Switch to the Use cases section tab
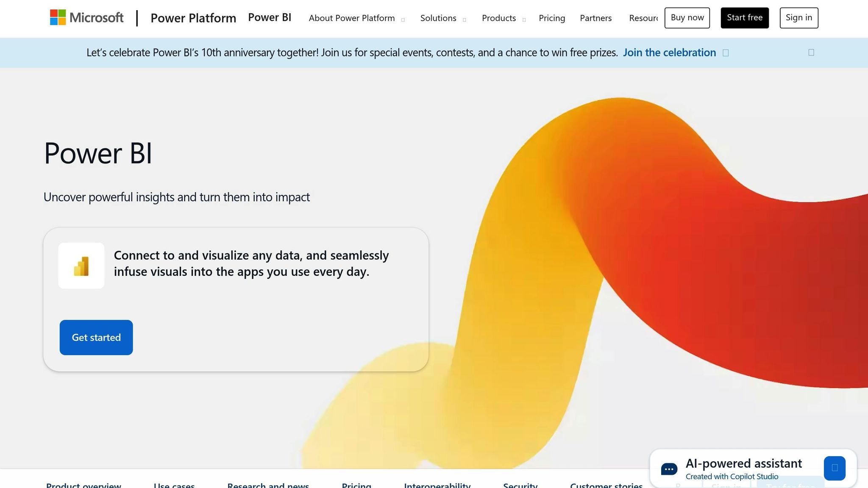Viewport: 868px width, 488px height. [x=174, y=485]
